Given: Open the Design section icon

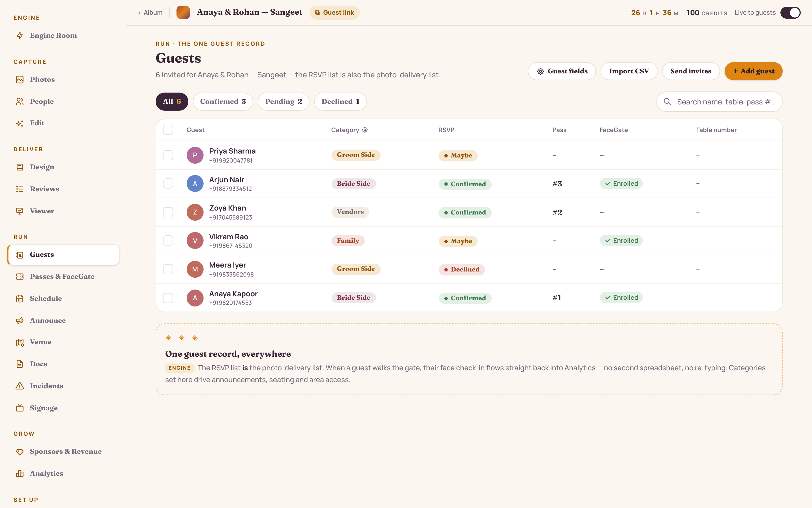Looking at the screenshot, I should (x=20, y=167).
